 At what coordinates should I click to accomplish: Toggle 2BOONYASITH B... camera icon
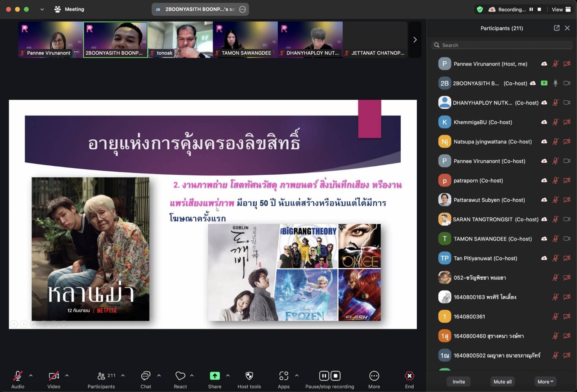point(567,83)
